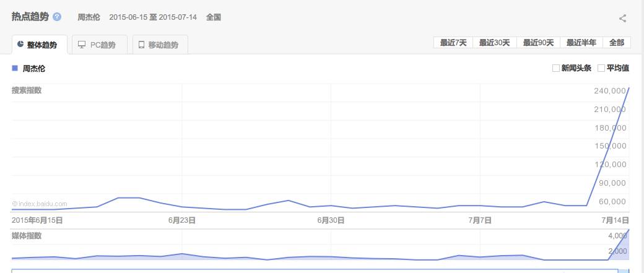The height and width of the screenshot is (273, 644).
Task: Click the date range 2015-06-15 至 2015-07-14
Action: 153,17
